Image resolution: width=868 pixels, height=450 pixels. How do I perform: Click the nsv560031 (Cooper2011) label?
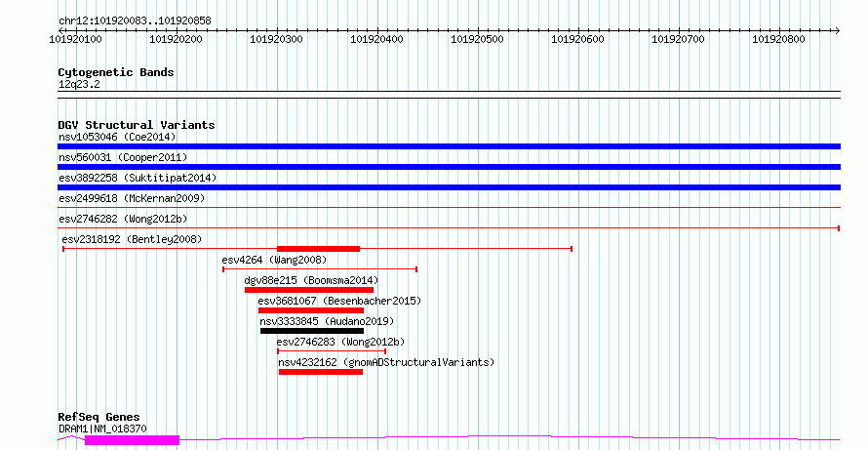(x=123, y=157)
